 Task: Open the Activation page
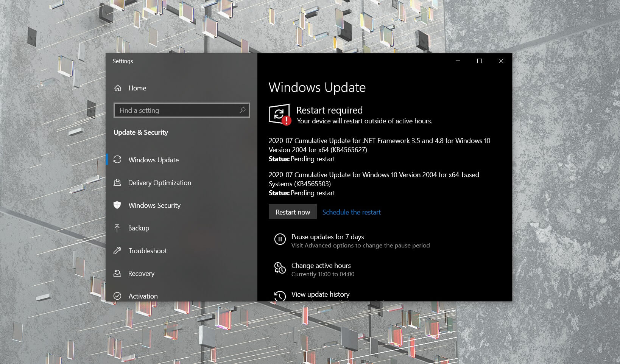[143, 296]
